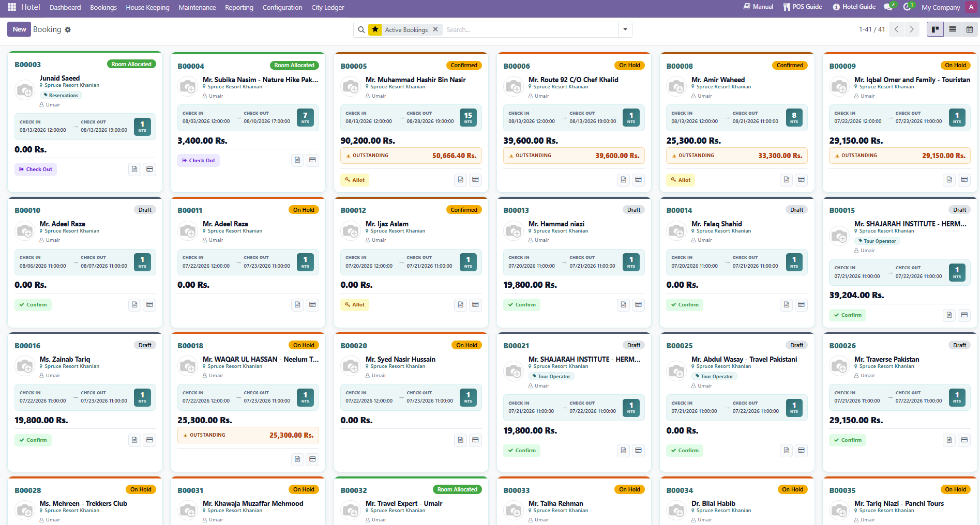
Task: Open the POS Guide link
Action: coord(803,7)
